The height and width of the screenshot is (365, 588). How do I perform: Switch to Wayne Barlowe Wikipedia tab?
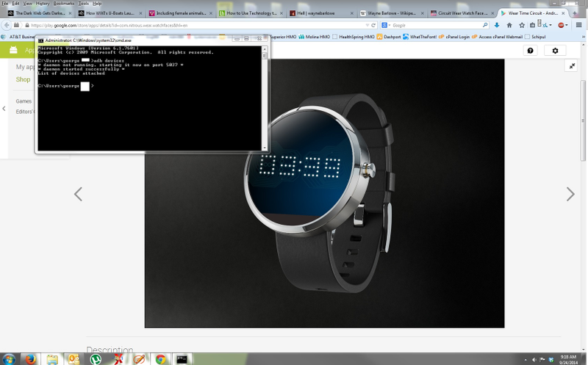pos(392,13)
